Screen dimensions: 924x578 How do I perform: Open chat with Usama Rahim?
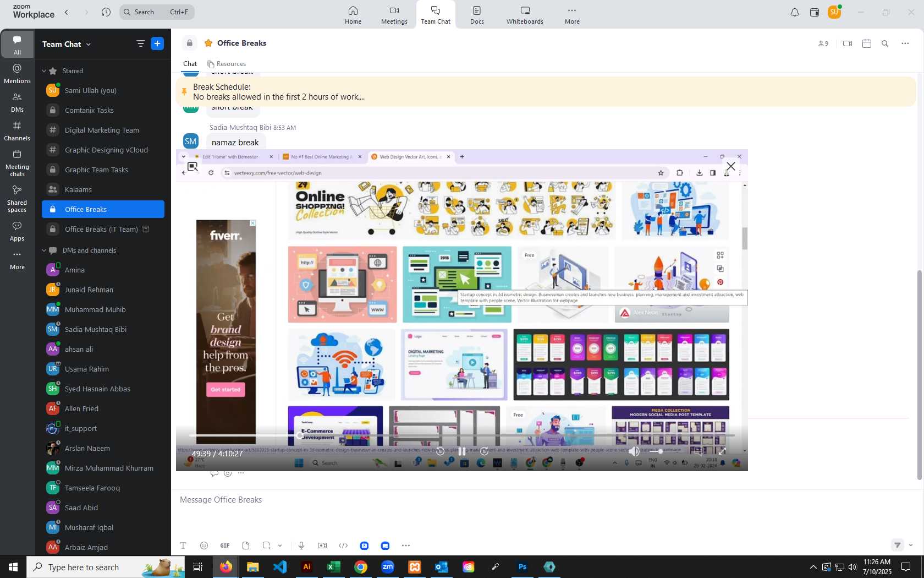(103, 369)
